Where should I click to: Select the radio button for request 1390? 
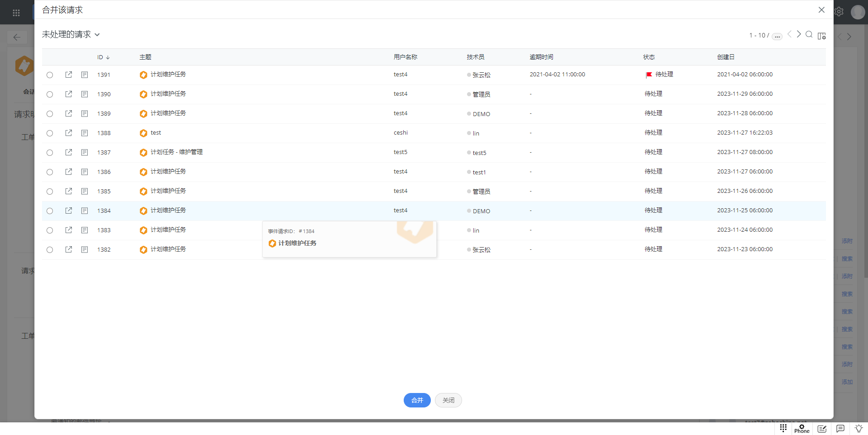point(50,94)
